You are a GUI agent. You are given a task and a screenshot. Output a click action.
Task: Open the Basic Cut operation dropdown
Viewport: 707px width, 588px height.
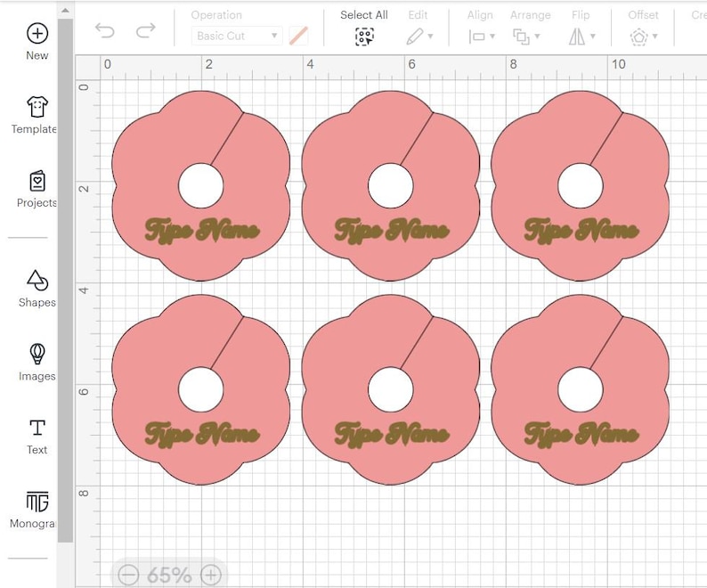coord(237,36)
